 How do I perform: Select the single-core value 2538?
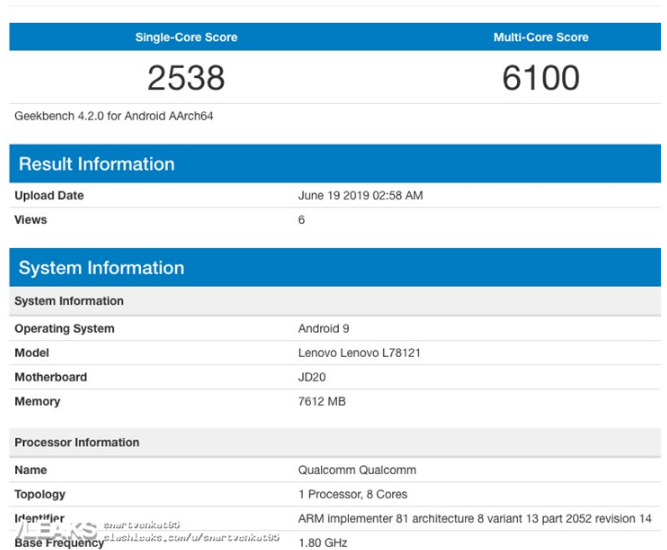tap(186, 78)
